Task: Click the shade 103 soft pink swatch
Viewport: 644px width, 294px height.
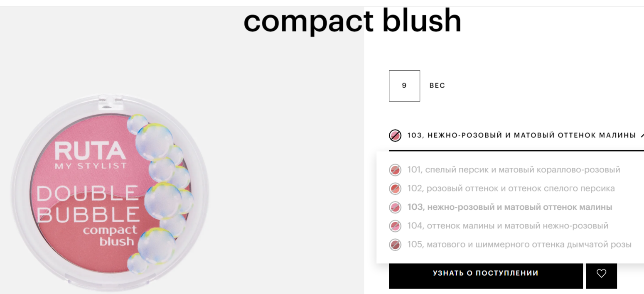Action: click(395, 207)
